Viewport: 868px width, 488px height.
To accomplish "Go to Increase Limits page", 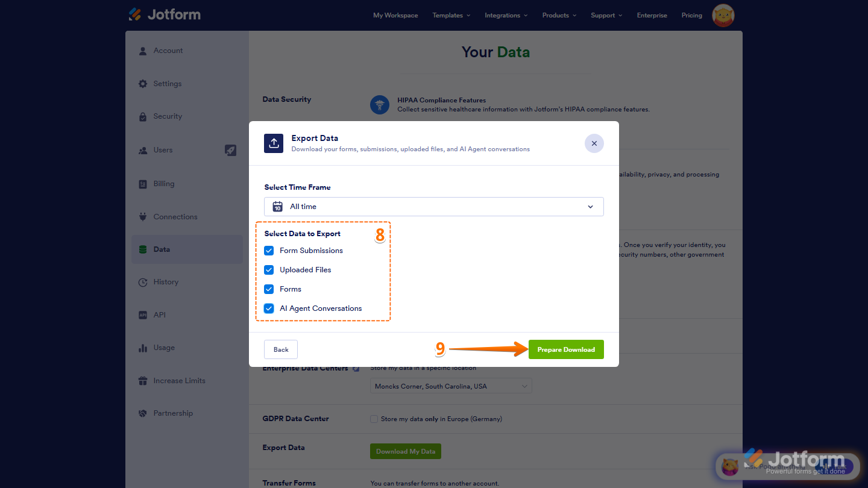I will [187, 381].
